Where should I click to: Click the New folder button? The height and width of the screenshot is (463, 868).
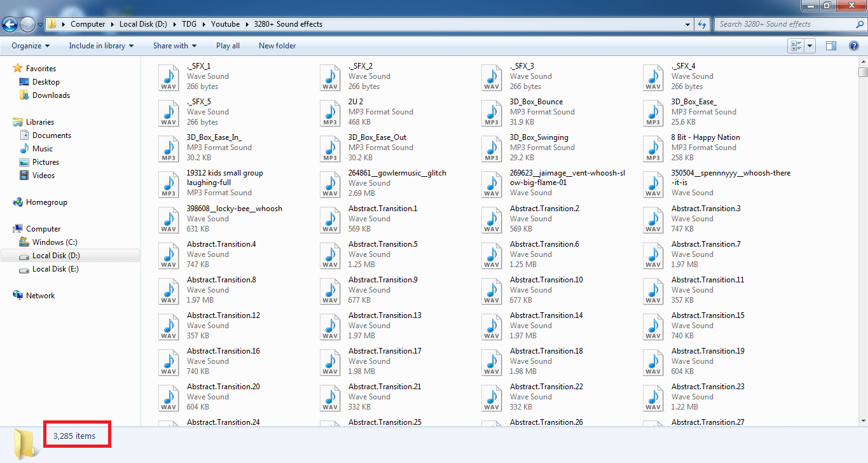[x=277, y=46]
